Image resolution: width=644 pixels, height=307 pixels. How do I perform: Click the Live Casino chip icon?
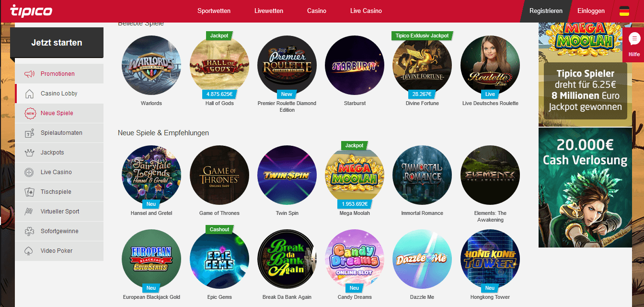(29, 172)
